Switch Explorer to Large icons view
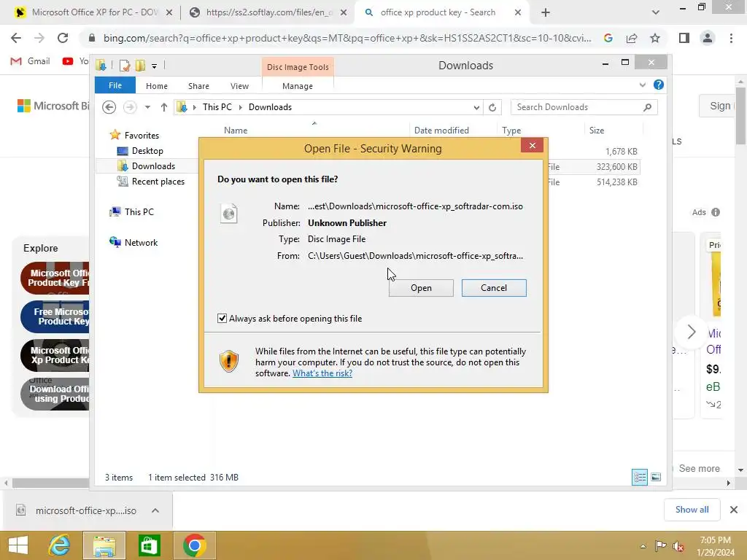Viewport: 747px width, 560px height. 656,477
